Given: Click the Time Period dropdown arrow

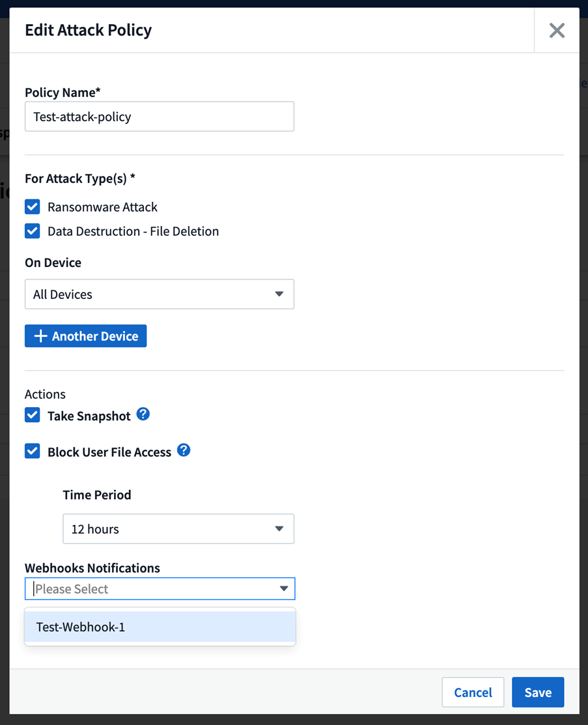Looking at the screenshot, I should tap(279, 529).
